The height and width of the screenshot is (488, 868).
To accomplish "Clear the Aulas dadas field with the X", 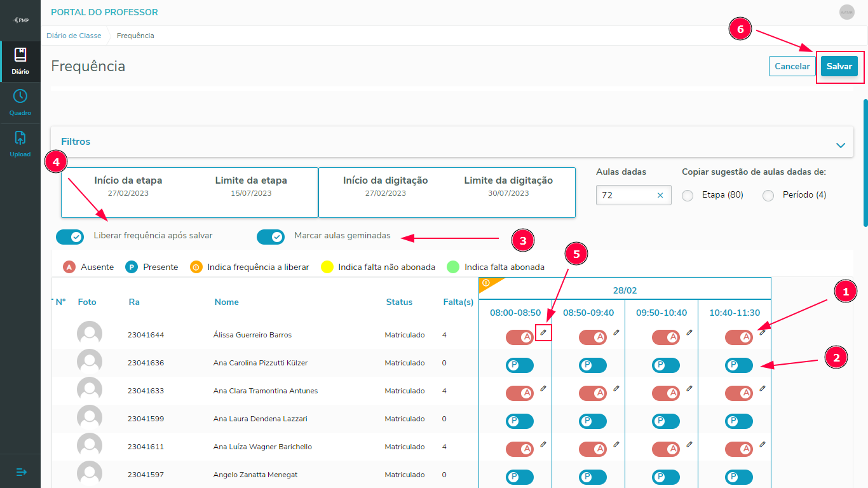I will (x=660, y=195).
